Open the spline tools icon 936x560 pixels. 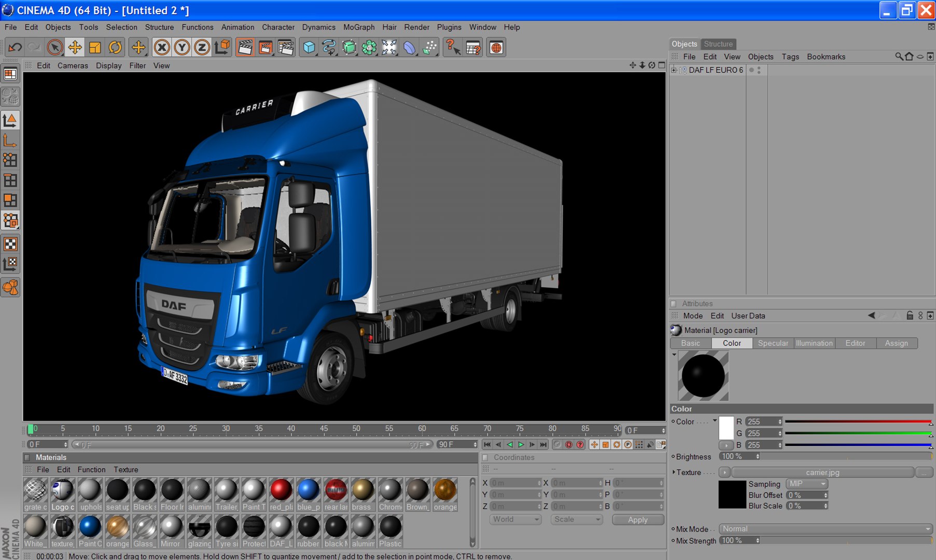pyautogui.click(x=329, y=48)
